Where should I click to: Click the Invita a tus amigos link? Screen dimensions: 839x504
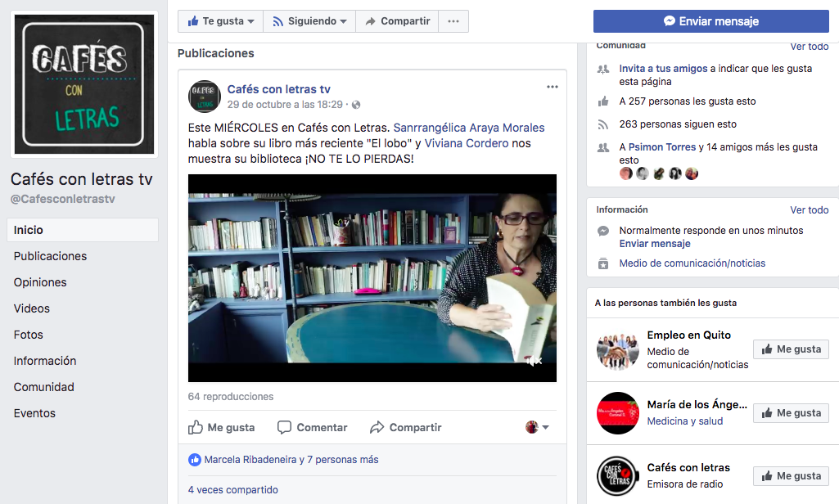pos(663,69)
